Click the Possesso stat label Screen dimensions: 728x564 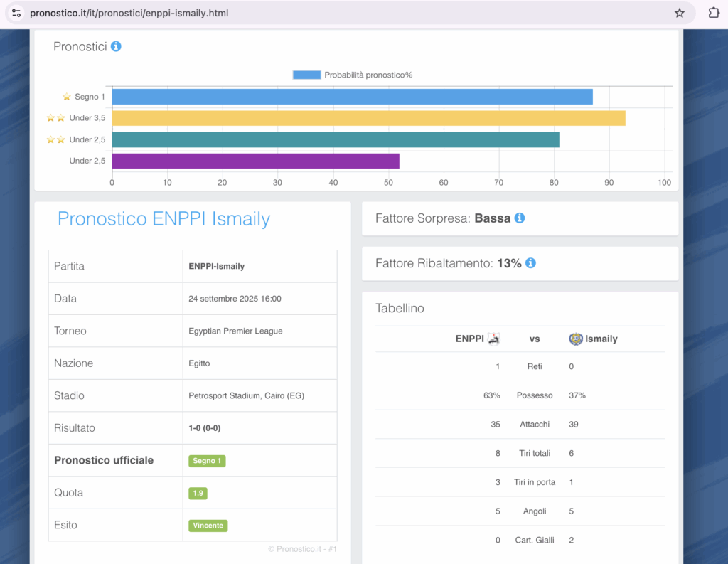(x=535, y=395)
